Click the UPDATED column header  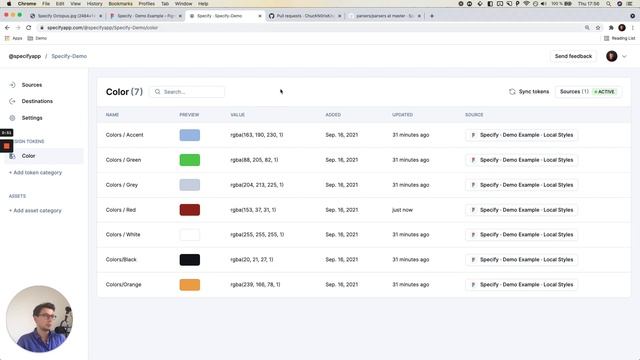pyautogui.click(x=402, y=115)
